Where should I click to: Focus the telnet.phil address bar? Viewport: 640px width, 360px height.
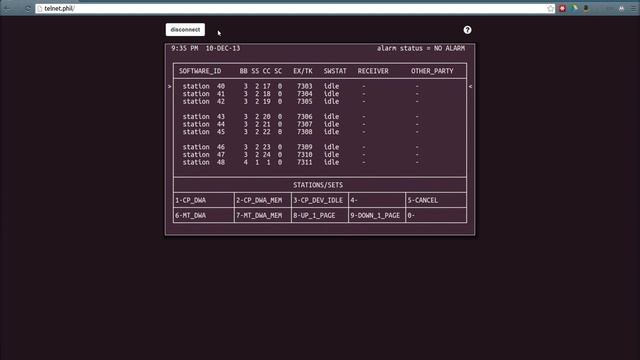click(295, 9)
